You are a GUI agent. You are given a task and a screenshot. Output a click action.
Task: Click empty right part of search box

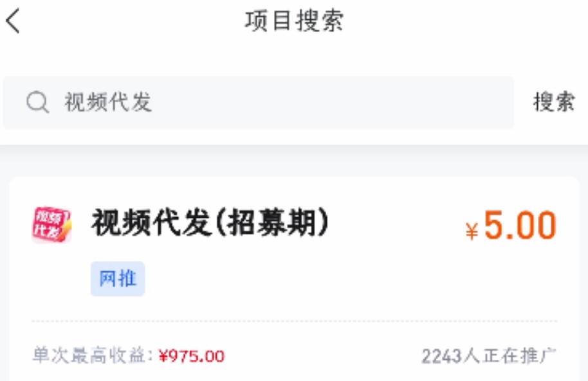(338, 102)
